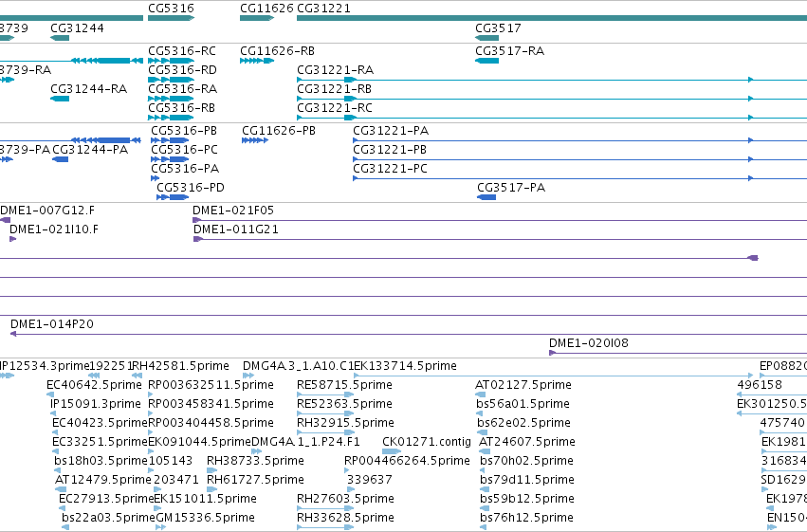Image resolution: width=807 pixels, height=532 pixels.
Task: Open EST RP003458341.5prime
Action: (x=211, y=403)
